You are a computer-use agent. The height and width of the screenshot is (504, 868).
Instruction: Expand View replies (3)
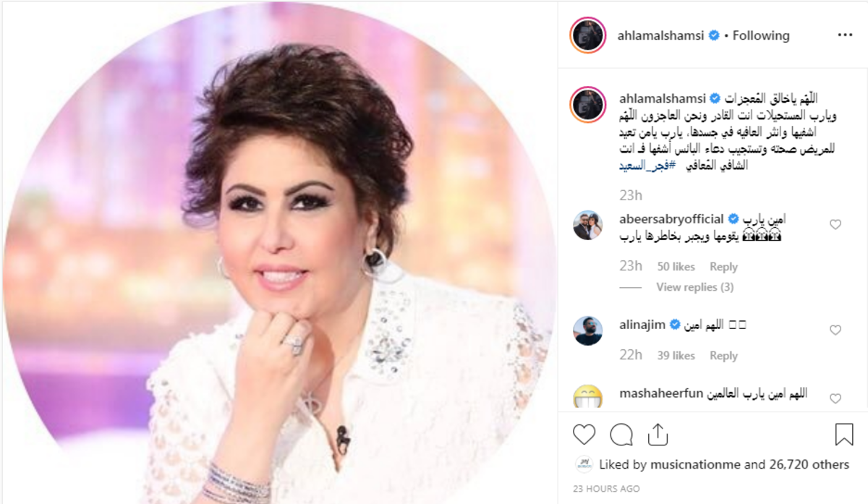click(x=695, y=287)
